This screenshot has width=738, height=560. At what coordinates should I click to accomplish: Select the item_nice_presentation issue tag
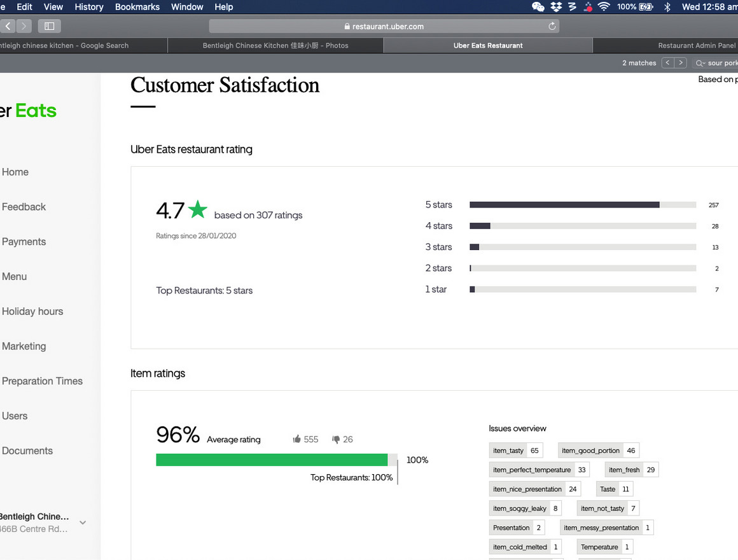point(534,489)
